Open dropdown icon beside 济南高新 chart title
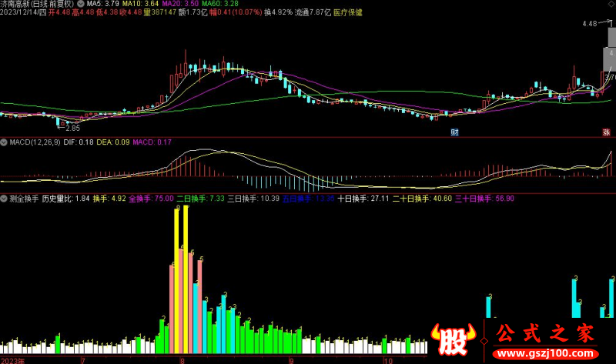 click(x=81, y=4)
